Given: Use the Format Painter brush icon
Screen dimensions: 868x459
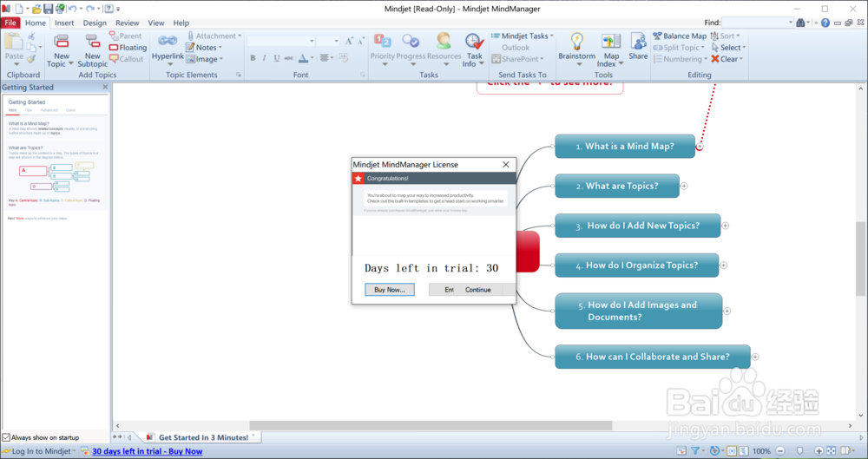Looking at the screenshot, I should (x=31, y=59).
